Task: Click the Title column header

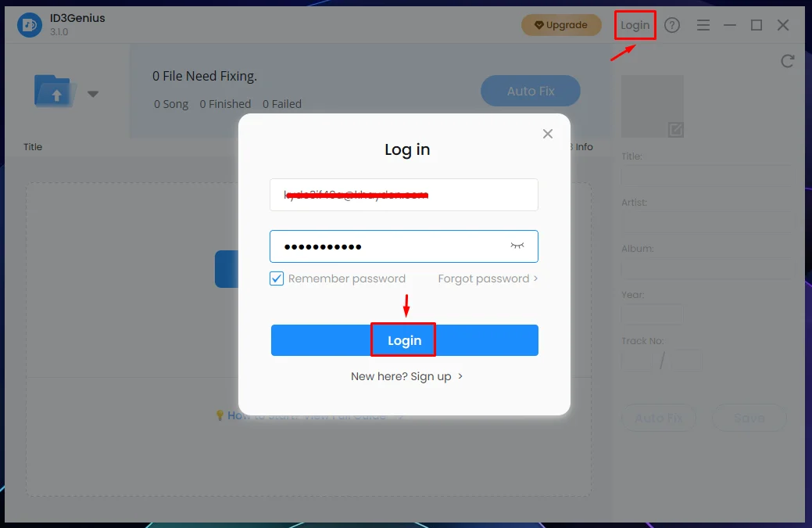Action: click(33, 146)
